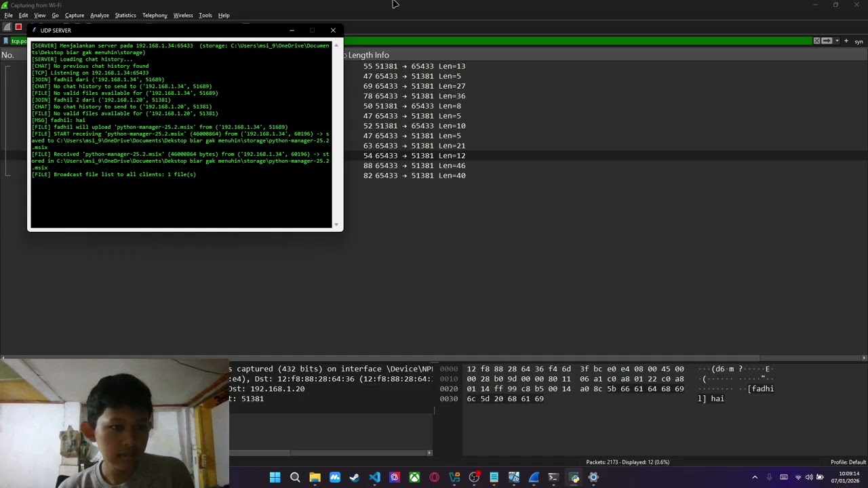Select packet row with Len=40

414,176
